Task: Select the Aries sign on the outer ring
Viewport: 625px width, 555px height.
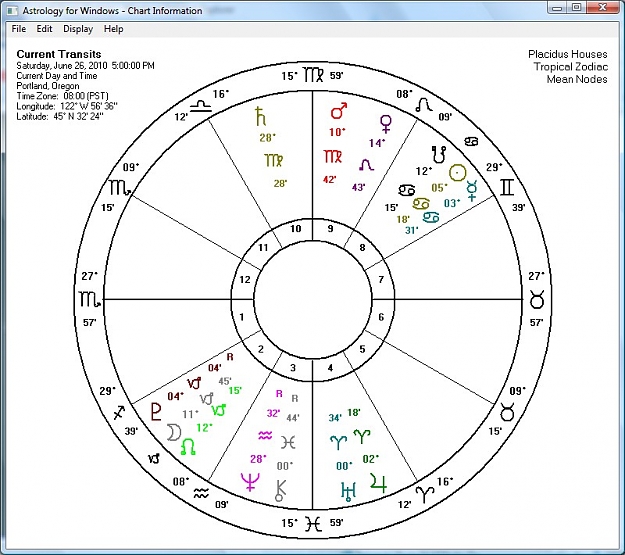Action: [425, 494]
